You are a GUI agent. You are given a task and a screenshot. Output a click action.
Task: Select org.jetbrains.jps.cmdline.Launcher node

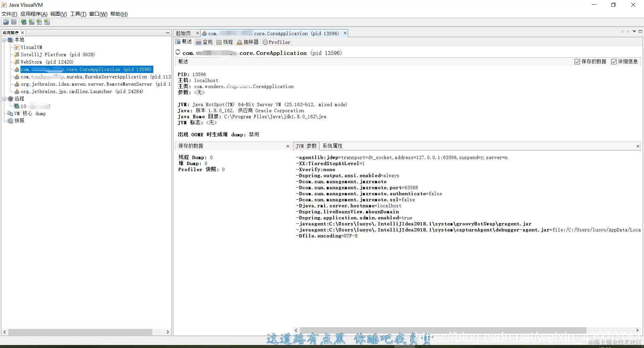coord(82,91)
